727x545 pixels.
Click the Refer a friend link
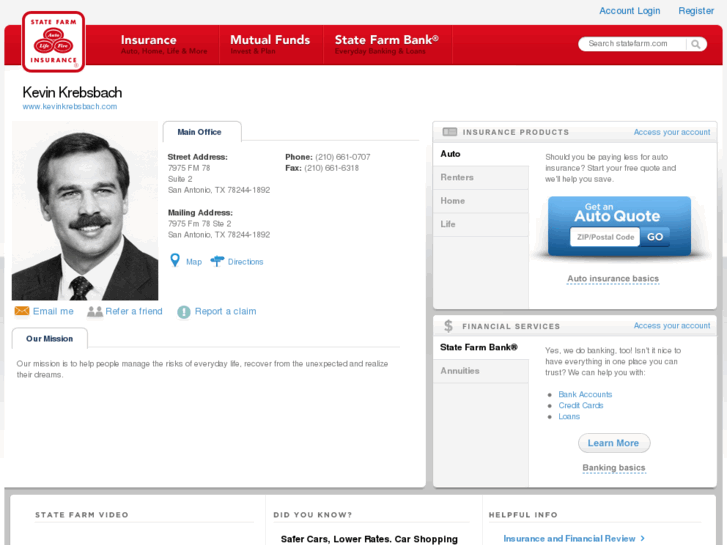click(134, 311)
